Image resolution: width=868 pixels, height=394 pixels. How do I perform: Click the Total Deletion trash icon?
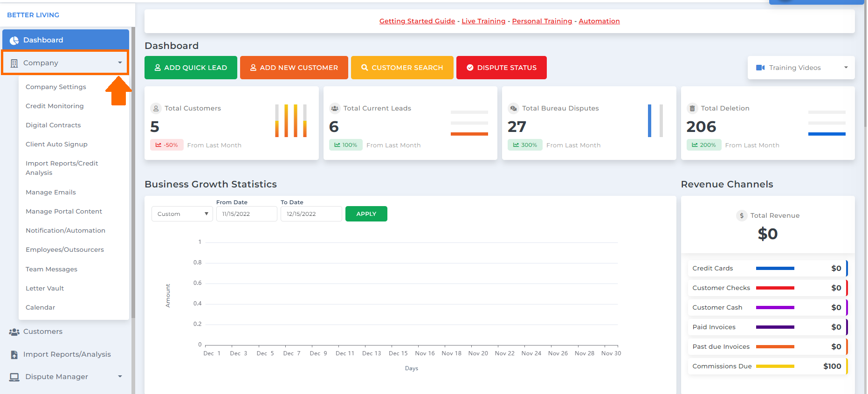pos(692,108)
